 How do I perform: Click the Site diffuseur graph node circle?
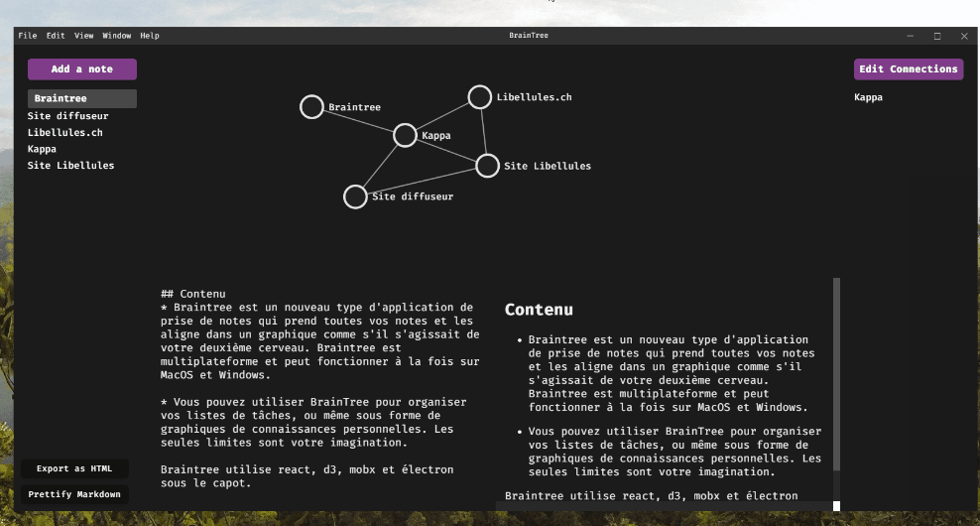point(356,197)
